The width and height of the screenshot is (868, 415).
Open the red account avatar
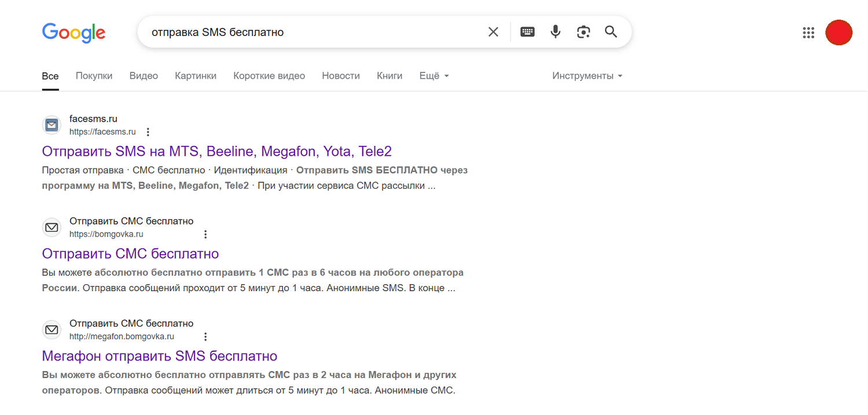[x=838, y=32]
